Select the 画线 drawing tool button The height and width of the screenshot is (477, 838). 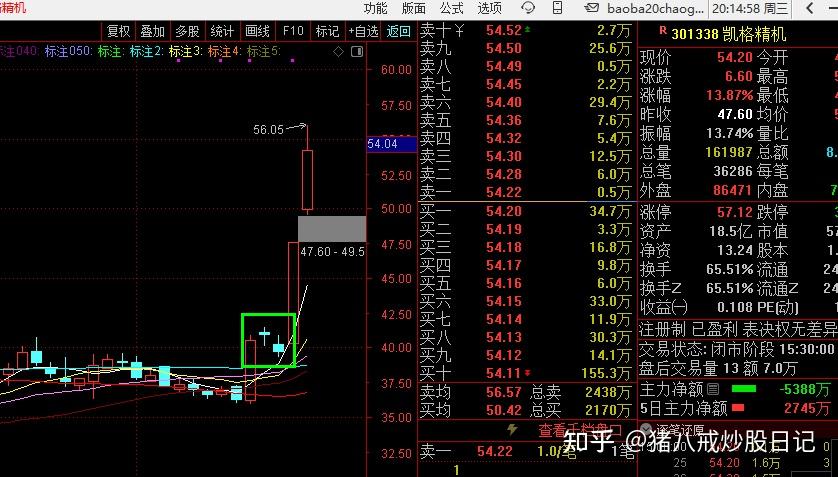point(257,32)
